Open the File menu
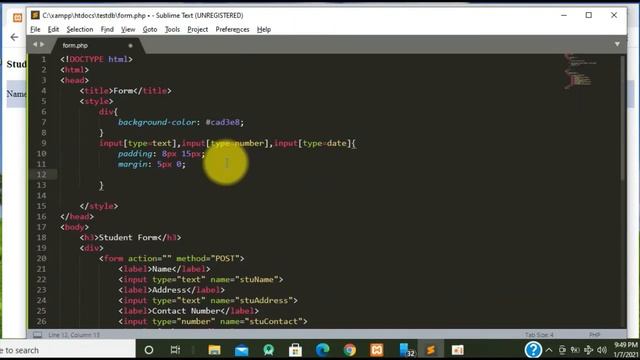Screen dimensions: 640x360 pyautogui.click(x=35, y=29)
